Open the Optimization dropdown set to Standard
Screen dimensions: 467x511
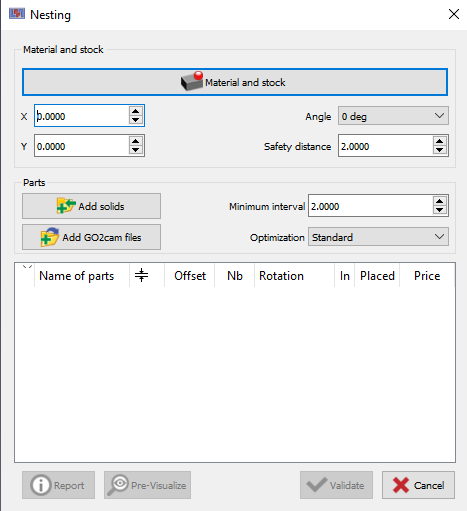[378, 237]
